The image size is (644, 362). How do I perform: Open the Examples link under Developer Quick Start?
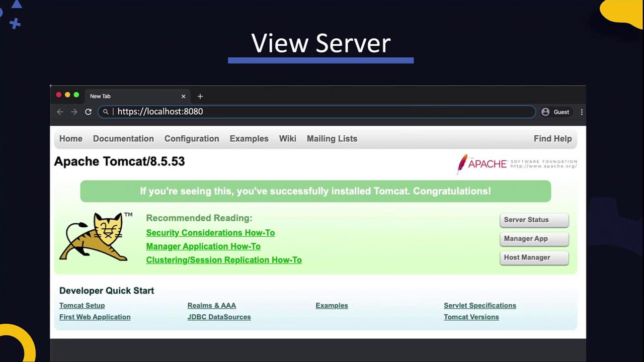click(332, 306)
